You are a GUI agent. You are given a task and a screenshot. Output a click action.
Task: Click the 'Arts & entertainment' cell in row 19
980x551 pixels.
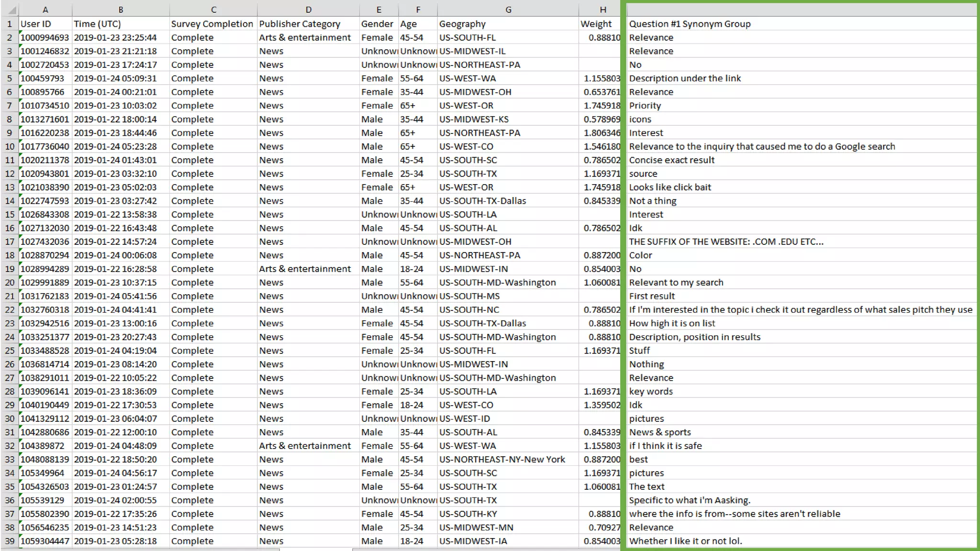305,269
